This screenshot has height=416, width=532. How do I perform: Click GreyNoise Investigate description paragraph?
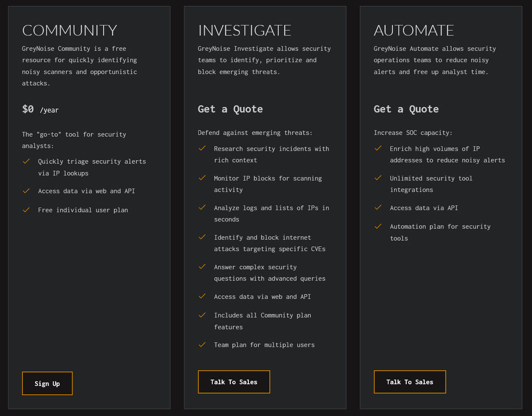[264, 60]
